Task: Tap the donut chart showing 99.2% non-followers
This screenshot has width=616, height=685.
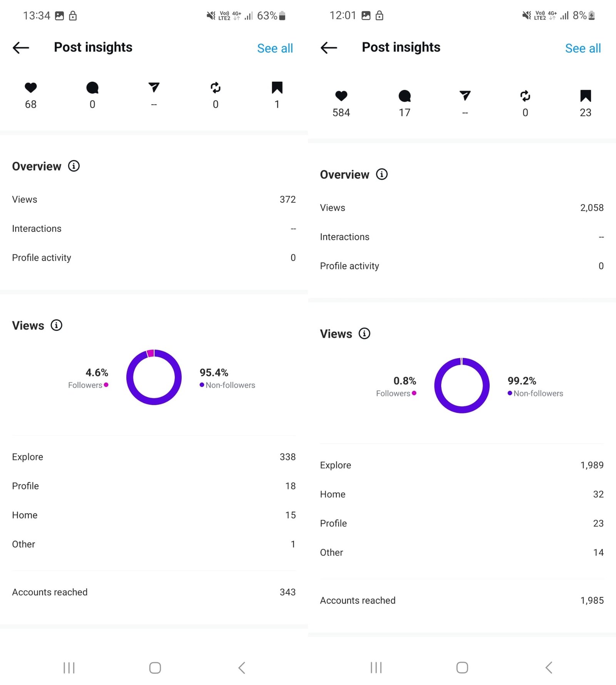Action: pyautogui.click(x=462, y=386)
